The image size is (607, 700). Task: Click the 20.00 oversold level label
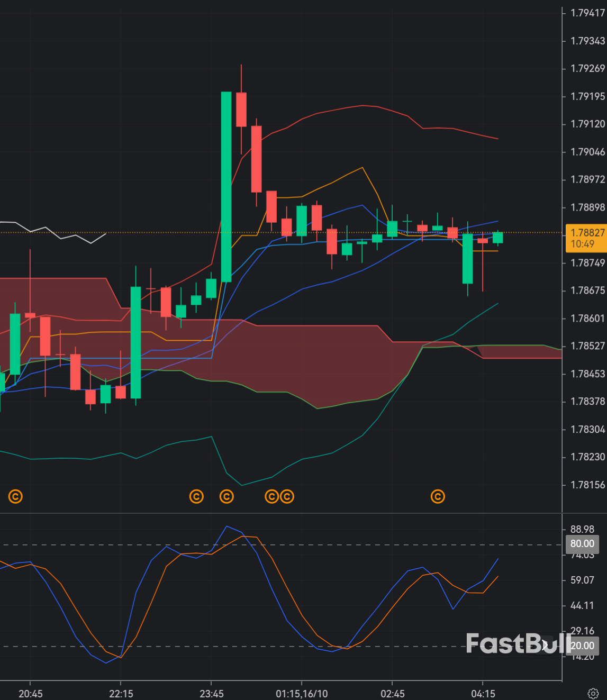pyautogui.click(x=582, y=646)
